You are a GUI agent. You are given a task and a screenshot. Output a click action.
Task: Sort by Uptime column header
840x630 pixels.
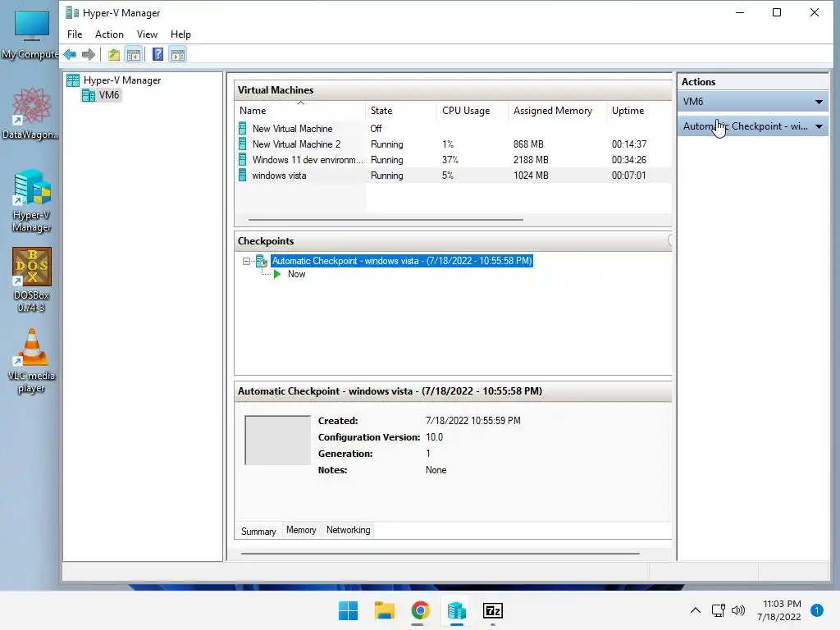(638, 111)
